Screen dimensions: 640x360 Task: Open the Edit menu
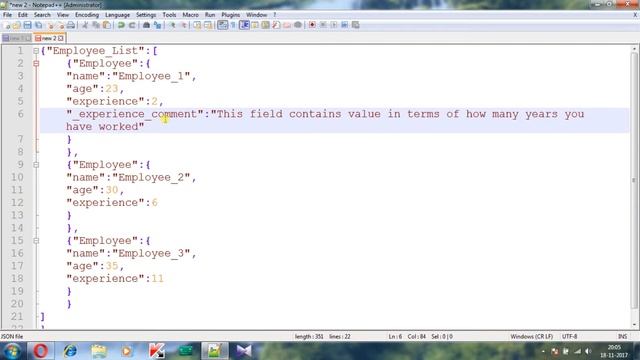22,15
